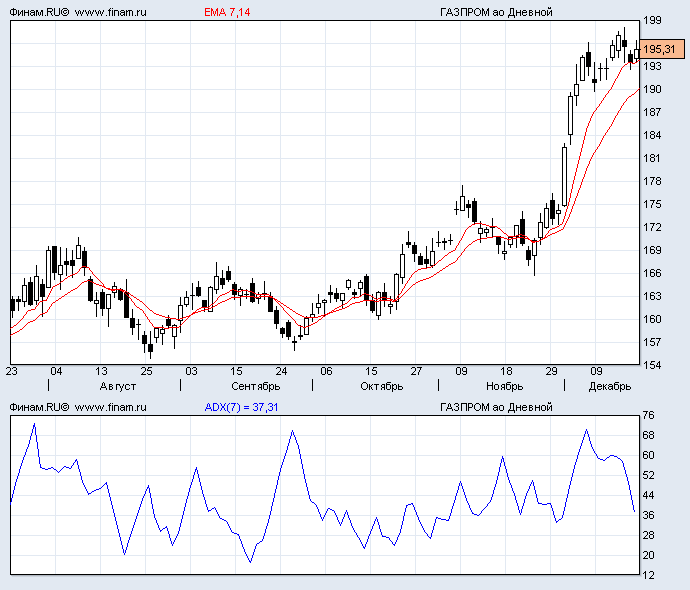Select the Ноябрь month label
Image resolution: width=690 pixels, height=590 pixels.
click(504, 386)
